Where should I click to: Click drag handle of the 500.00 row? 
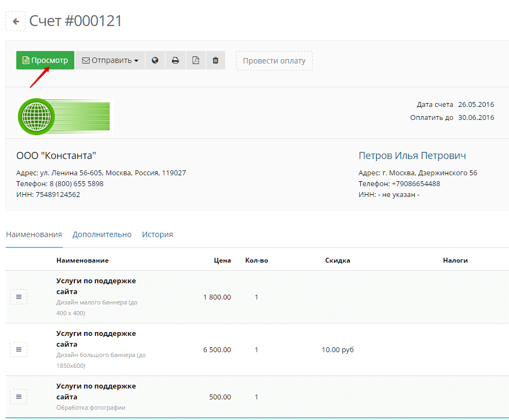(x=18, y=397)
